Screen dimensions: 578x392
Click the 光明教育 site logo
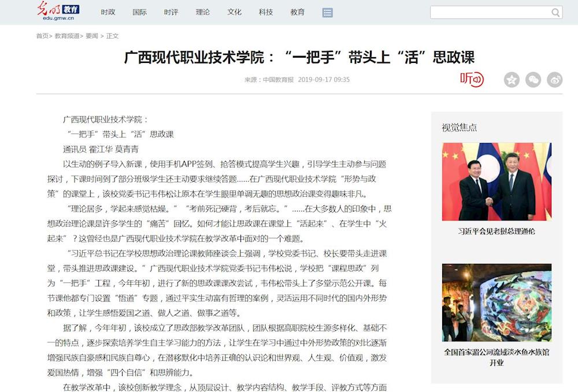58,12
